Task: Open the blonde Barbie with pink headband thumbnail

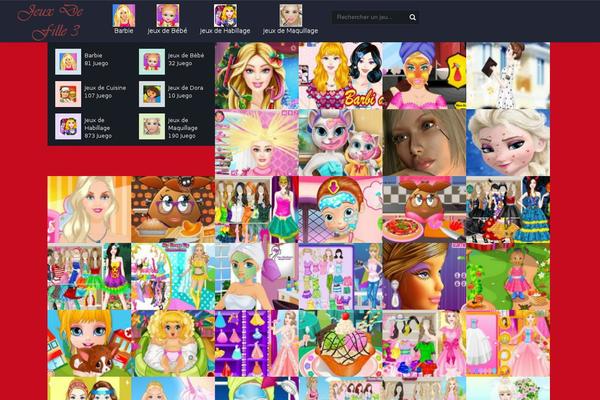Action: pos(89,210)
